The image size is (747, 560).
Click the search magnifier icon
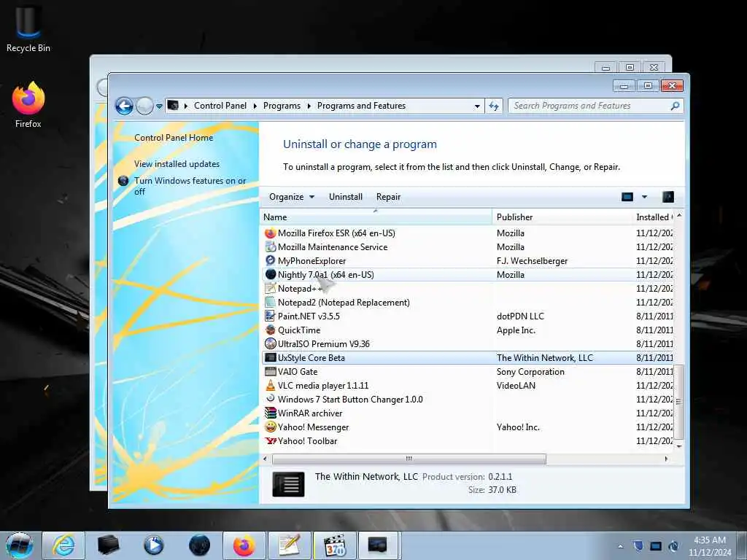pos(675,106)
